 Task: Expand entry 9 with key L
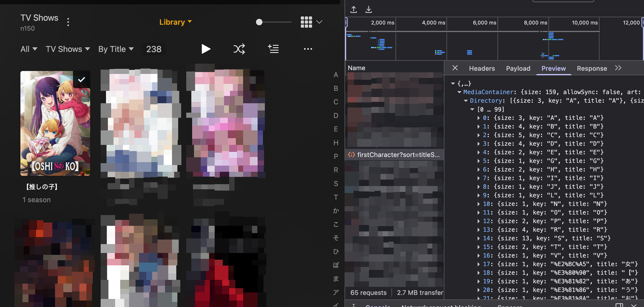coord(479,195)
